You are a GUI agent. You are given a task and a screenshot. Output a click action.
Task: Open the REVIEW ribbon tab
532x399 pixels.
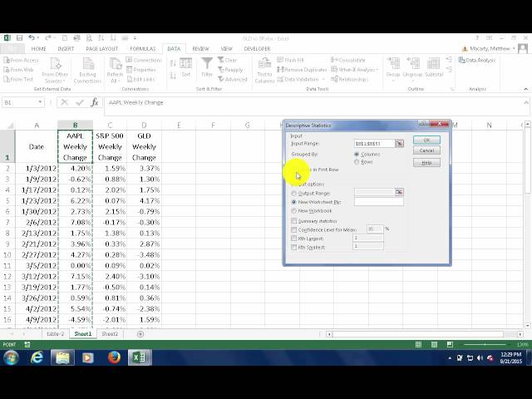click(201, 49)
